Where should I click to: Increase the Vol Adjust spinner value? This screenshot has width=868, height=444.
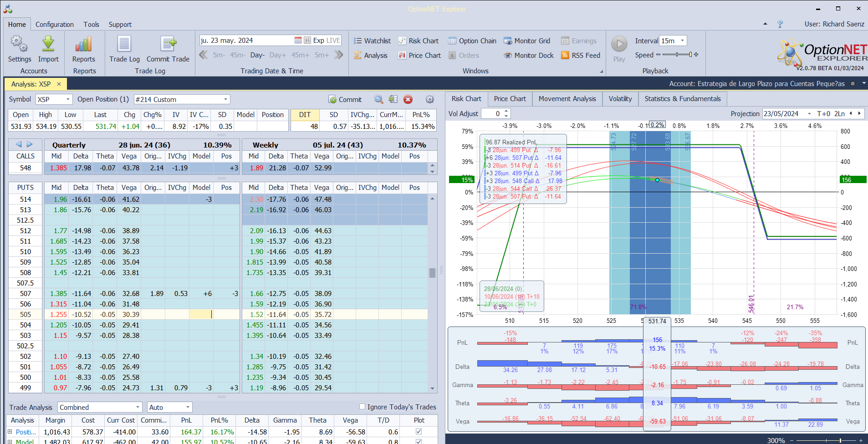click(506, 112)
